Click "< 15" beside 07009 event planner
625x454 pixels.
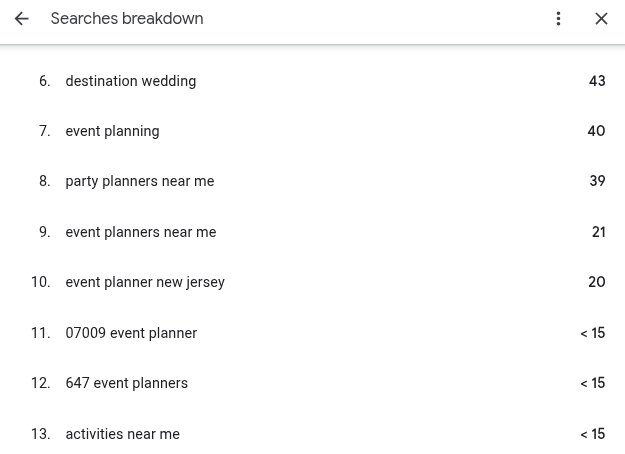pyautogui.click(x=592, y=333)
